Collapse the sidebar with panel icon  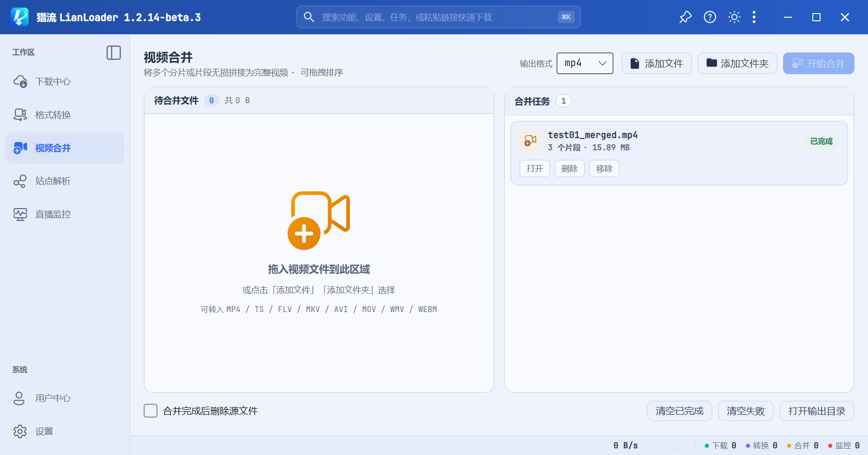(x=113, y=52)
